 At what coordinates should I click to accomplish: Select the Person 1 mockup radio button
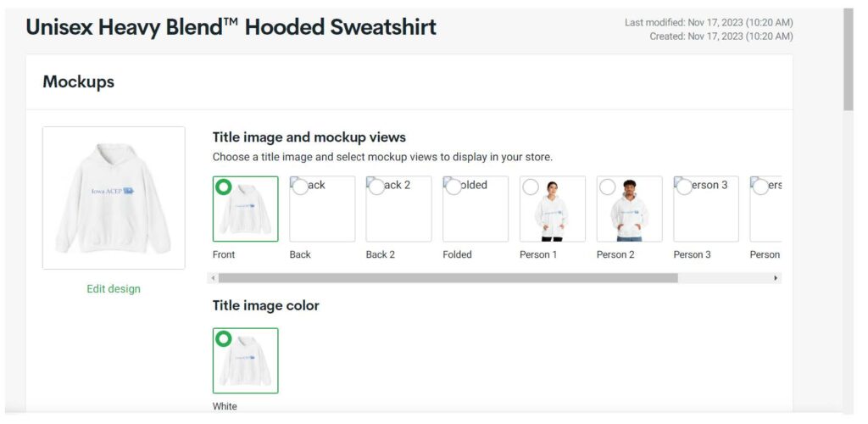(531, 187)
